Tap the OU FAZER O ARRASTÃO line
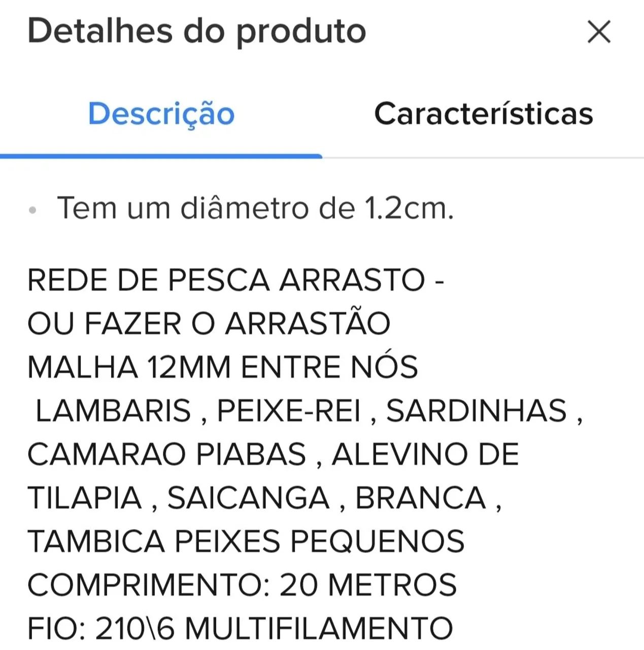Image resolution: width=644 pixels, height=650 pixels. 209,323
